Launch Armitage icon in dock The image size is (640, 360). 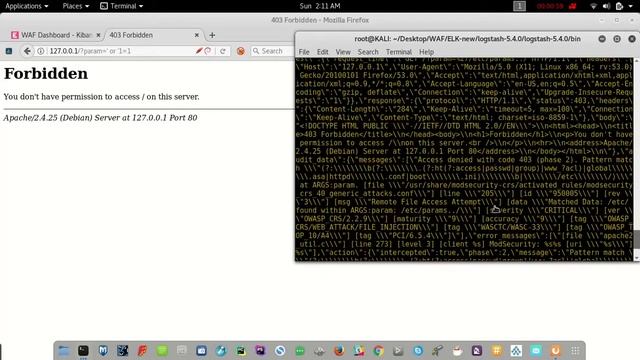click(122, 351)
